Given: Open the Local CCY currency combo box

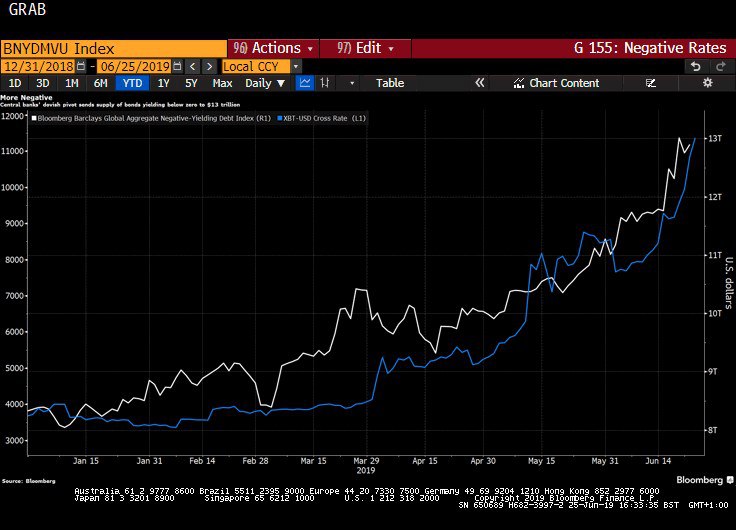Looking at the screenshot, I should pos(256,66).
